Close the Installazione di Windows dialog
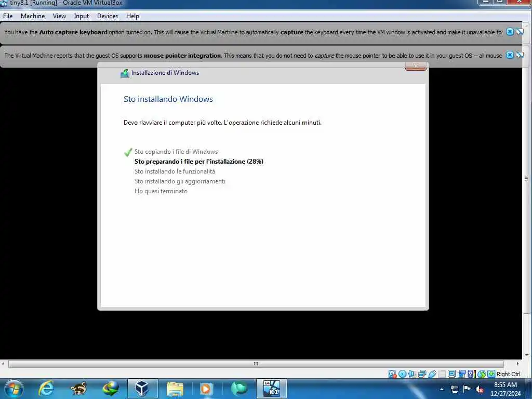 pos(416,66)
